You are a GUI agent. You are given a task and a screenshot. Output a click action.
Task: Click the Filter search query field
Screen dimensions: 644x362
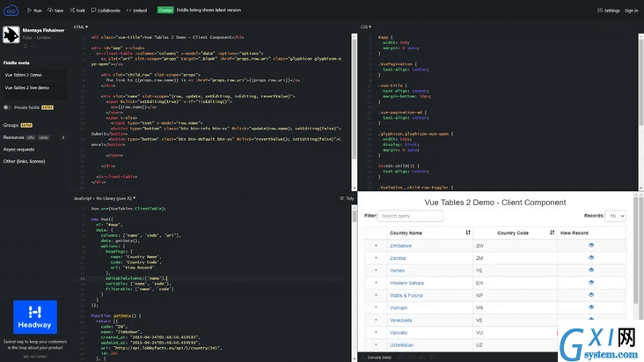410,216
